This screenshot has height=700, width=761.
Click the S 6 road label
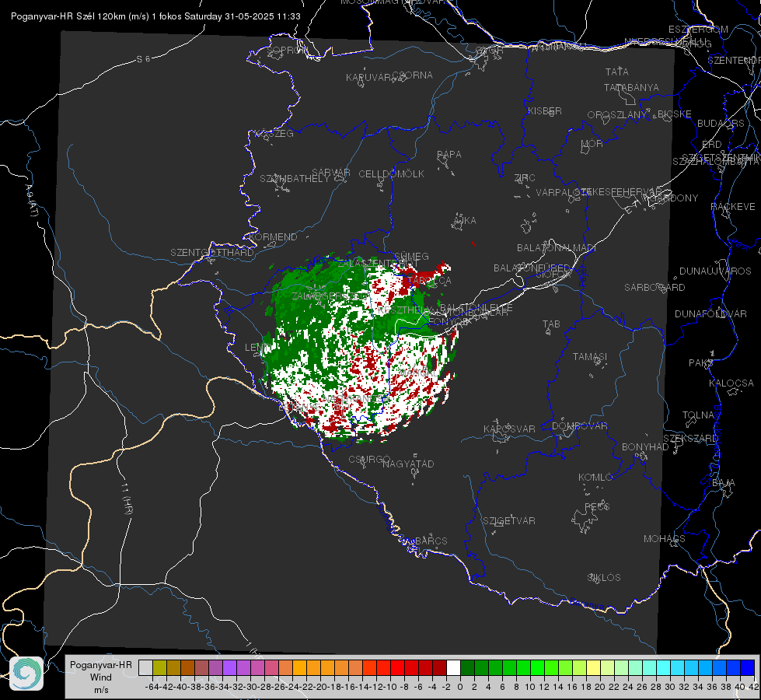tap(144, 59)
